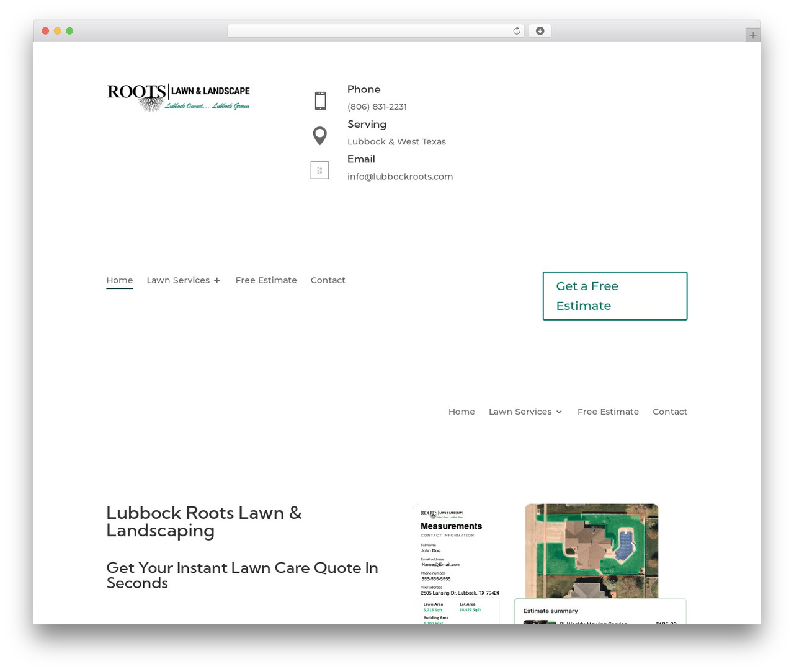
Task: Open Contact in the upper navigation menu
Action: (328, 280)
